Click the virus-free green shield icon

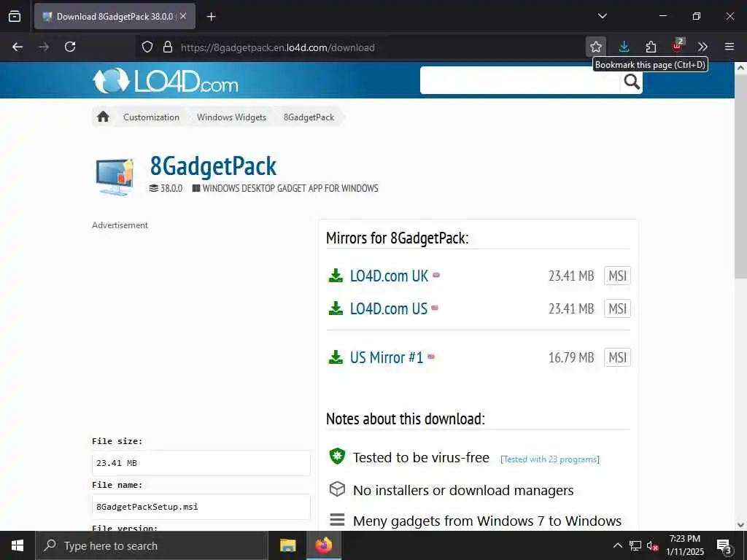point(337,456)
